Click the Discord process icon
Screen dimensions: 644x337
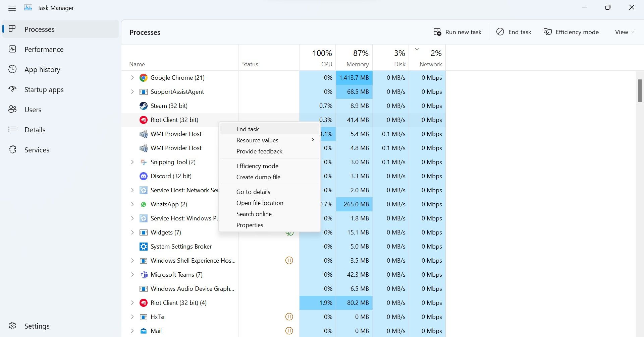(143, 176)
